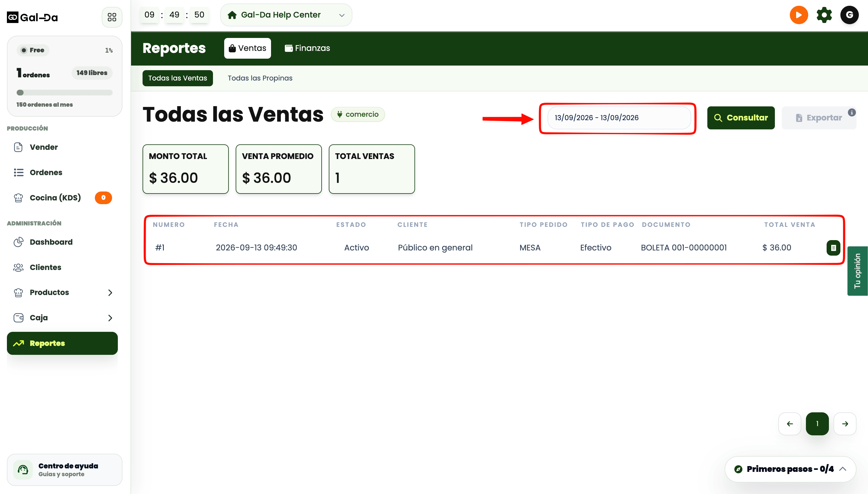Click the Gal-Da logo
868x494 pixels.
[32, 17]
